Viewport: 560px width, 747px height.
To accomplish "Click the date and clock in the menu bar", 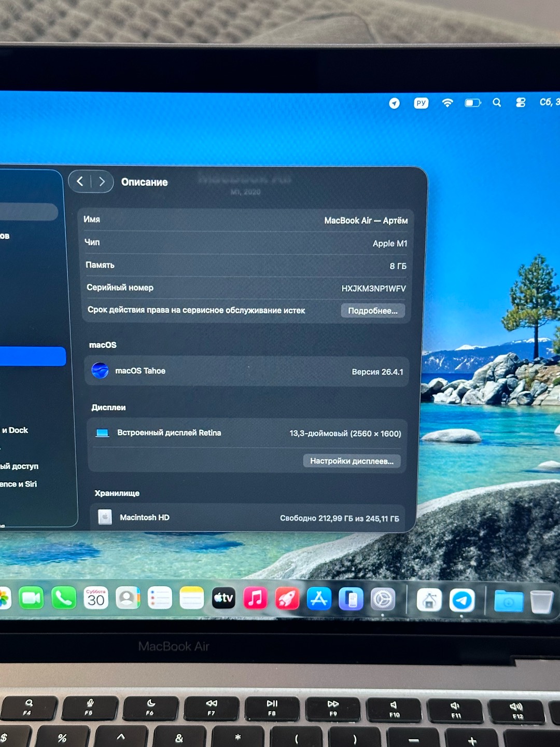I will pos(550,102).
